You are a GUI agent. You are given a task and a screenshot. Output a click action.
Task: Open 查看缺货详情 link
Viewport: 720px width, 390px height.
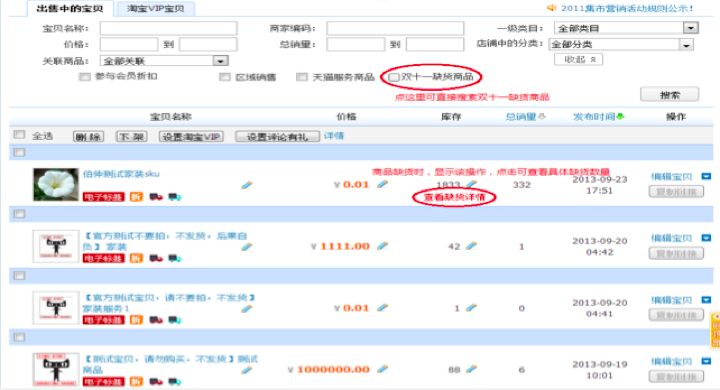[x=454, y=198]
